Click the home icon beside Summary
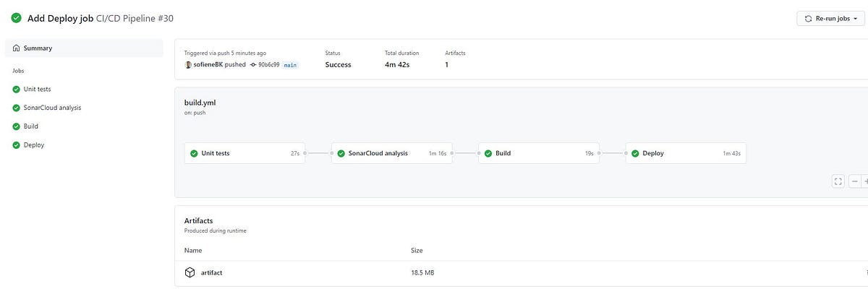Image resolution: width=868 pixels, height=302 pixels. click(17, 48)
